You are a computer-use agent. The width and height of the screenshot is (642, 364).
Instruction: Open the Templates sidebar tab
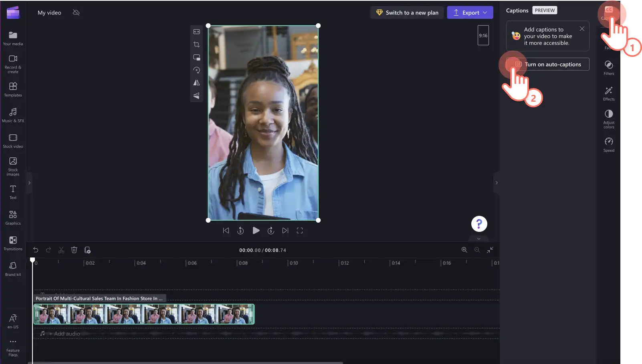pyautogui.click(x=13, y=90)
